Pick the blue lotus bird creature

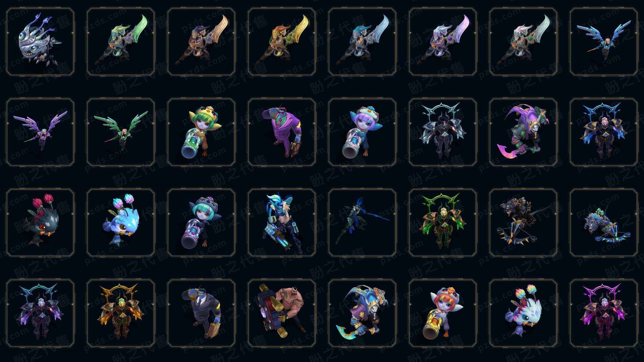coord(121,223)
